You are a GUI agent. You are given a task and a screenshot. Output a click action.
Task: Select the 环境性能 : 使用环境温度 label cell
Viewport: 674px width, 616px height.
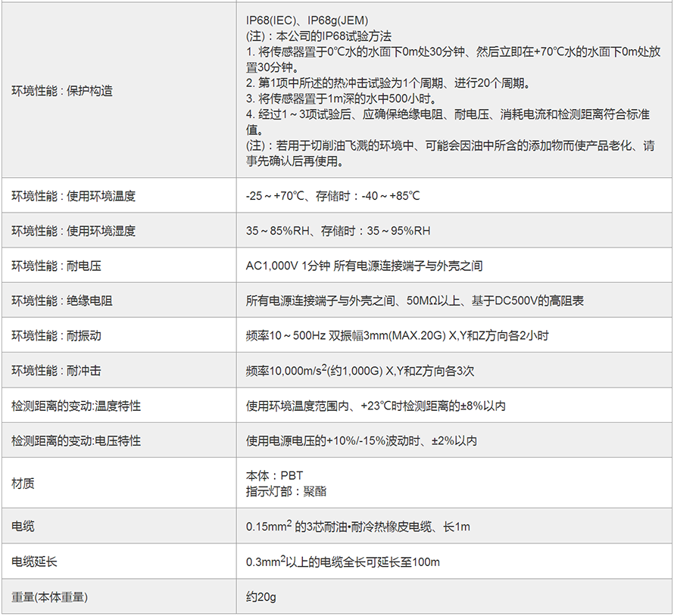tap(73, 196)
